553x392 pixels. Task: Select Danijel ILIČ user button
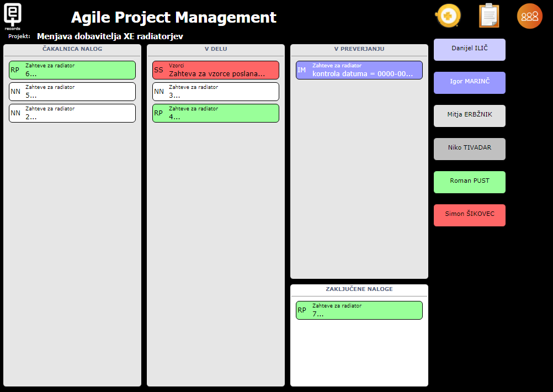pyautogui.click(x=469, y=49)
